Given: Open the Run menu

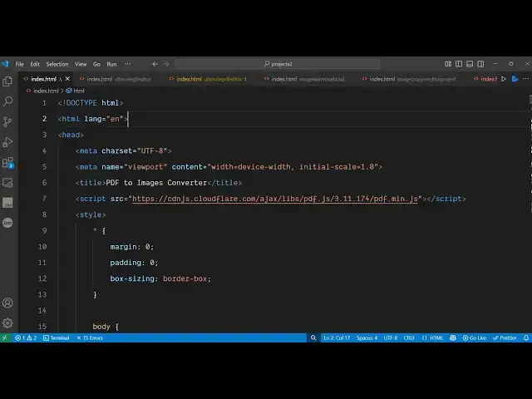Looking at the screenshot, I should click(111, 64).
